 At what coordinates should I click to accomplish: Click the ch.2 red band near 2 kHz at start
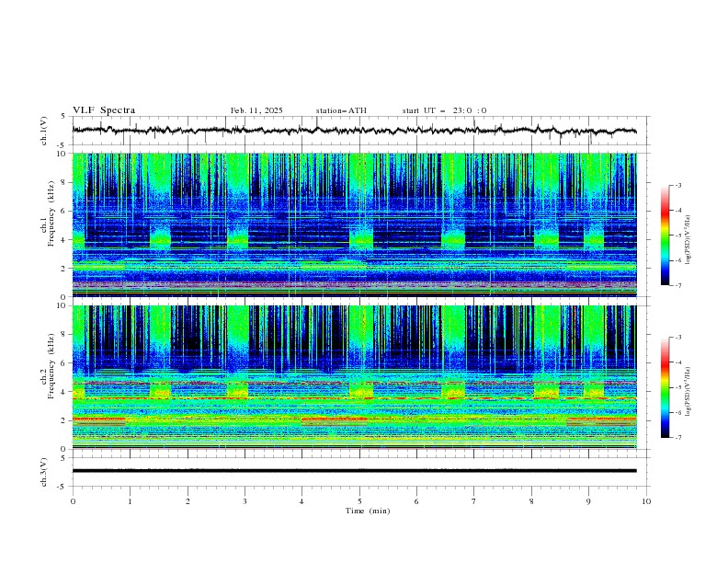98,419
